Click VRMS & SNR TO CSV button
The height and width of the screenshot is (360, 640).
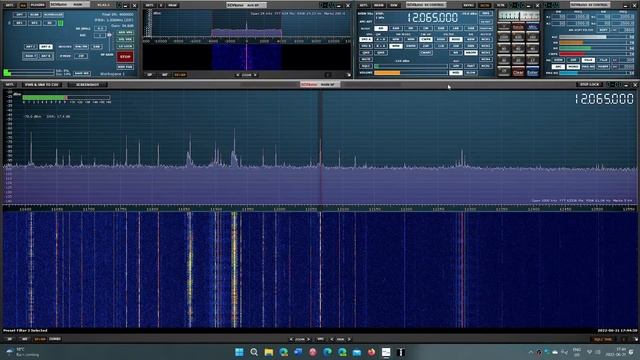[x=42, y=84]
